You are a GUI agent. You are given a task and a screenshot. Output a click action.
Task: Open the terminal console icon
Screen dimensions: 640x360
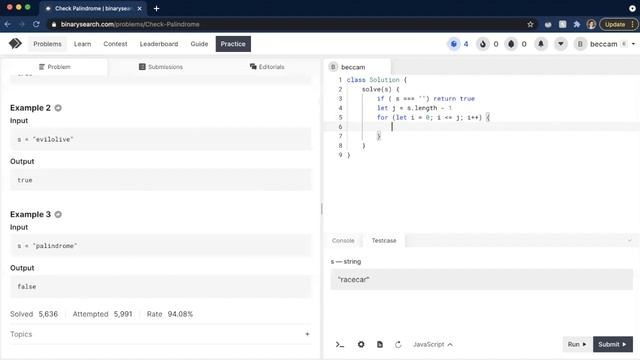(x=340, y=344)
